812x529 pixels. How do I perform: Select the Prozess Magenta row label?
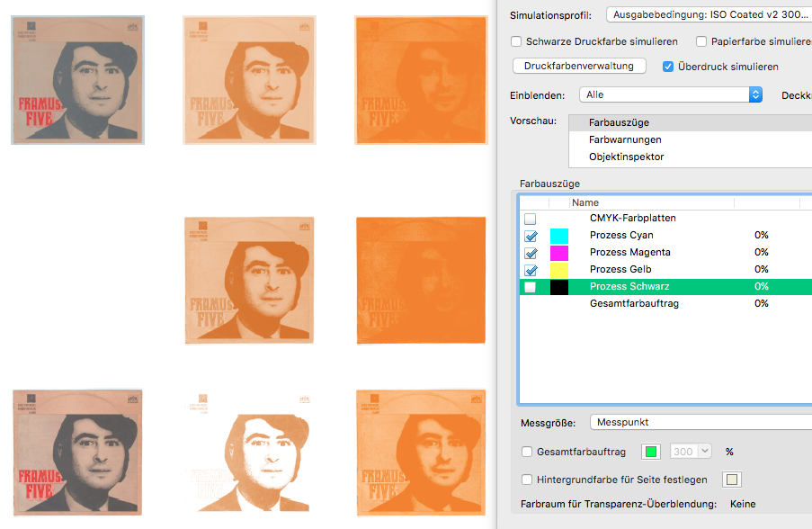630,252
